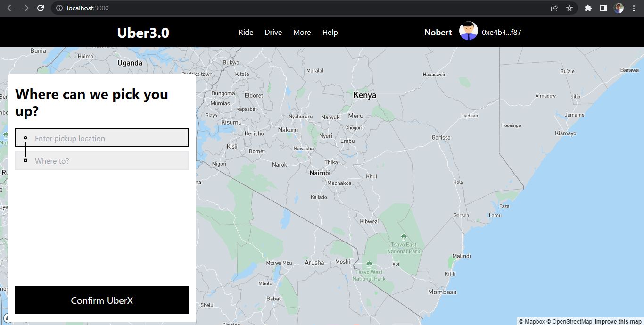Open the Chrome profile avatar
Screen dimensions: 644x325
pos(619,8)
